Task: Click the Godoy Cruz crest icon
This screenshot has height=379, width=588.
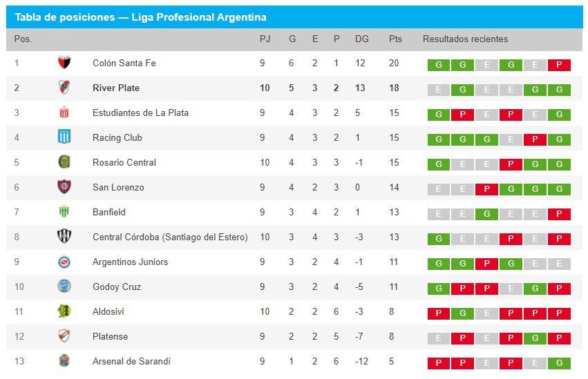Action: (64, 286)
